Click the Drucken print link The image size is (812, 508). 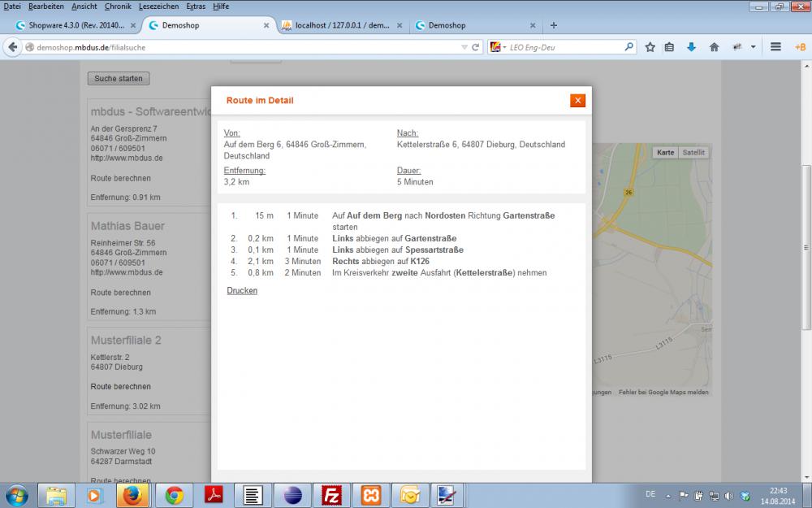[x=242, y=290]
